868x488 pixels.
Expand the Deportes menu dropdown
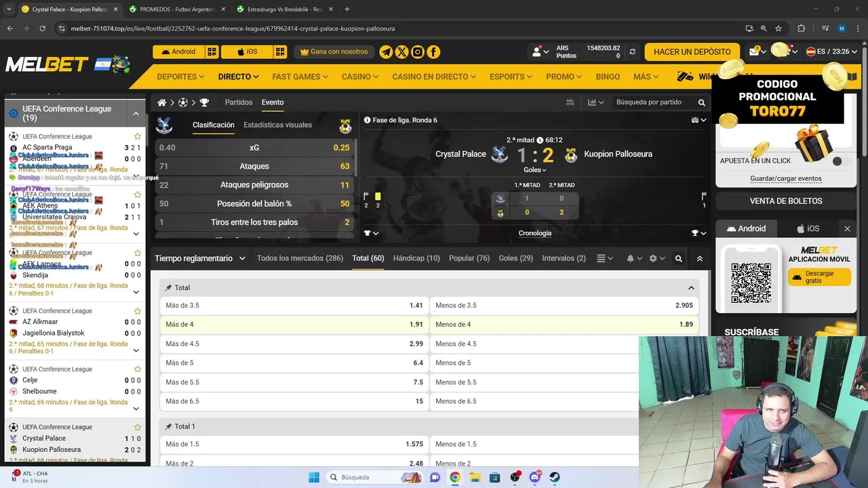coord(180,77)
